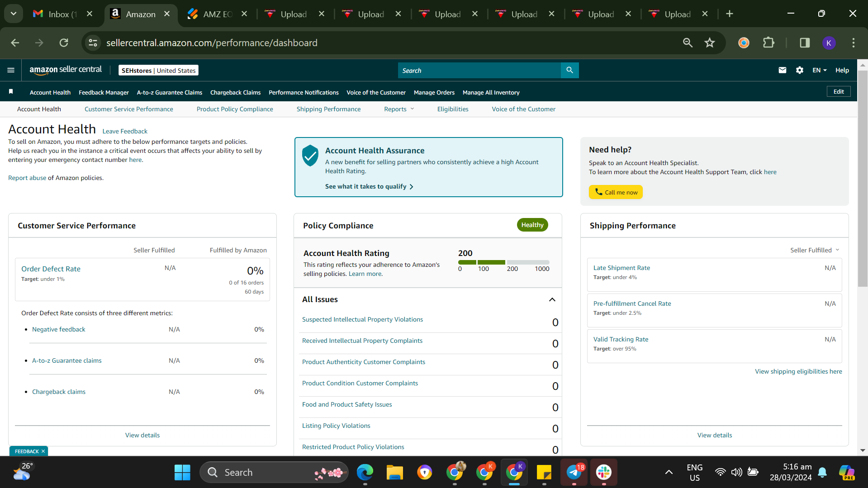
Task: Click the Leave Feedback link
Action: pyautogui.click(x=125, y=131)
